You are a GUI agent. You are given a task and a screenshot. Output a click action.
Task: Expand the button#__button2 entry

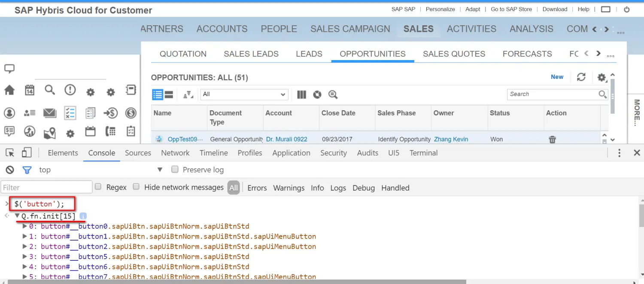pyautogui.click(x=24, y=247)
